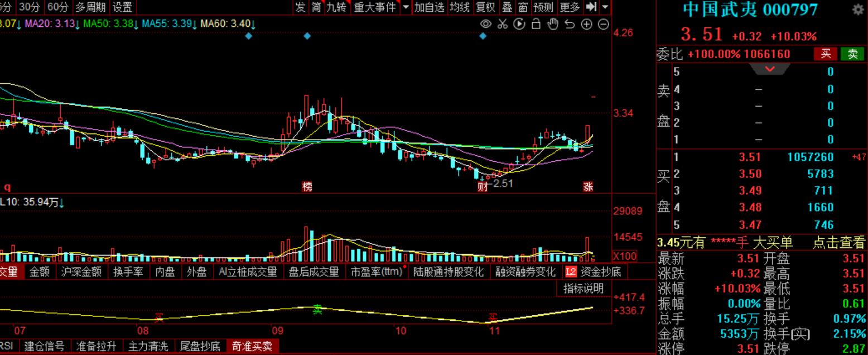Activate the hand pan tool
The height and width of the screenshot is (355, 868).
[553, 24]
